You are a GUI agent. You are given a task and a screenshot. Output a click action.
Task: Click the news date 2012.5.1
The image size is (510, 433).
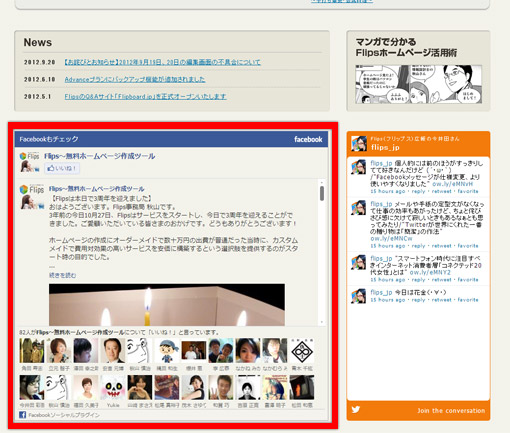38,96
